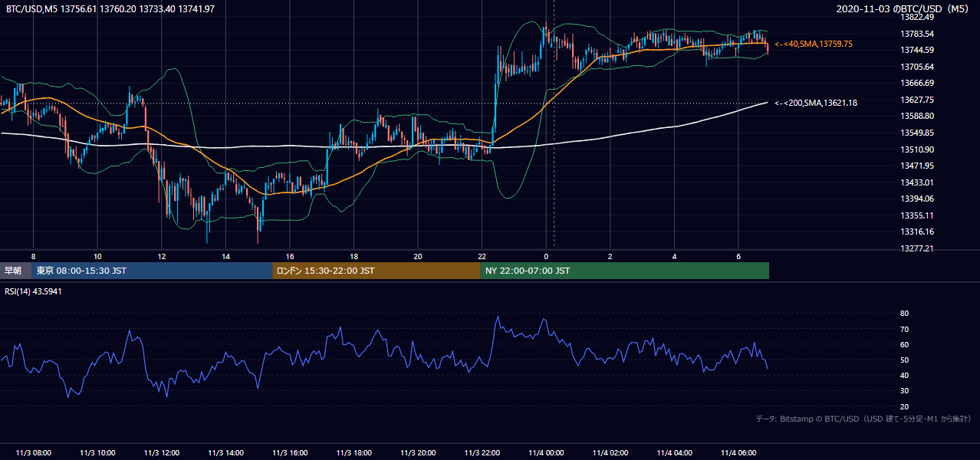Image resolution: width=980 pixels, height=460 pixels.
Task: Select the 東京 08:00-15:30 JST session bar
Action: 153,271
